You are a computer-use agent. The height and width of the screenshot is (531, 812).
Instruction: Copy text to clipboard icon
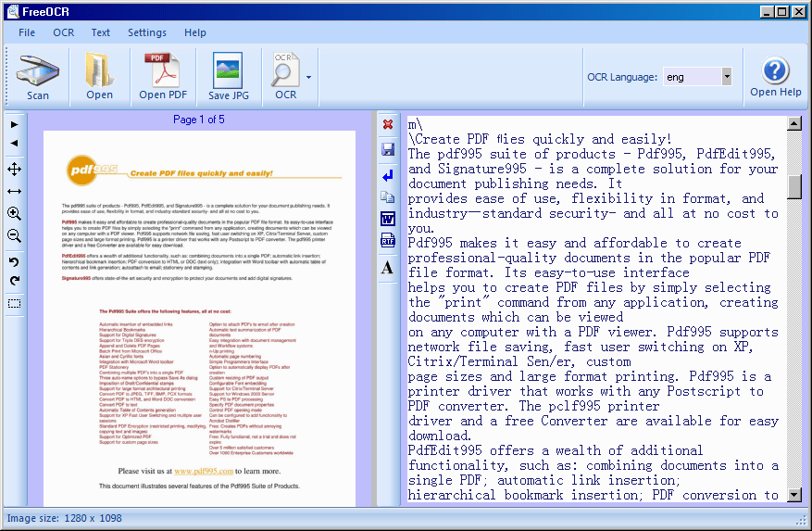[x=388, y=197]
